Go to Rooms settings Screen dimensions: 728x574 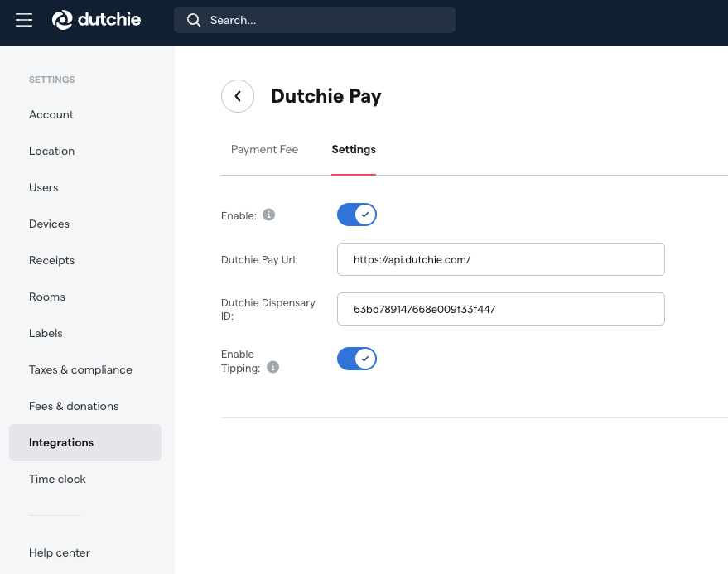click(x=47, y=297)
